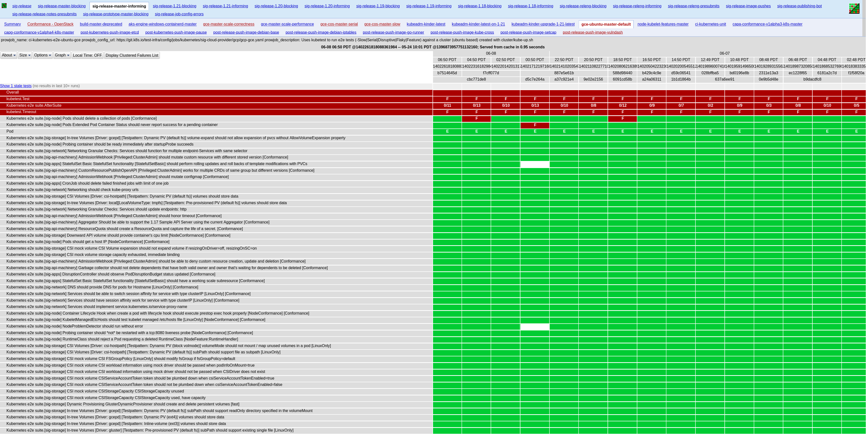
Task: Select post-kubernetes-push-image-etcd tab
Action: point(110,32)
